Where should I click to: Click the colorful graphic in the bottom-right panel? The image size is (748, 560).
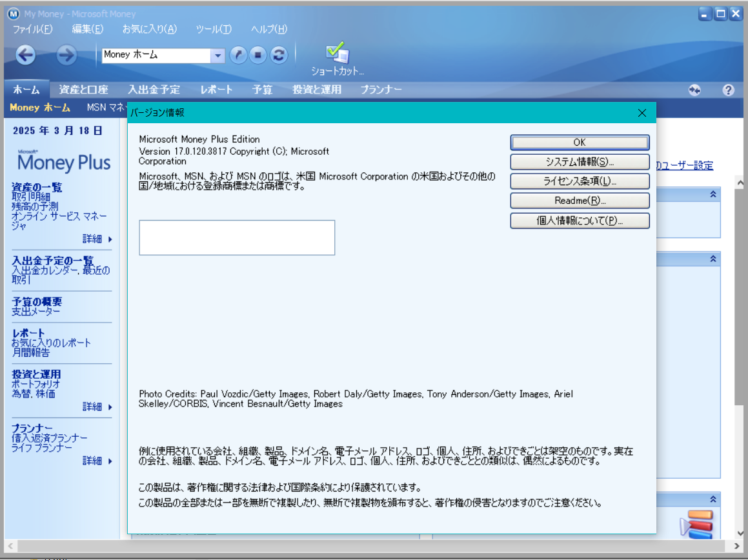click(x=697, y=524)
